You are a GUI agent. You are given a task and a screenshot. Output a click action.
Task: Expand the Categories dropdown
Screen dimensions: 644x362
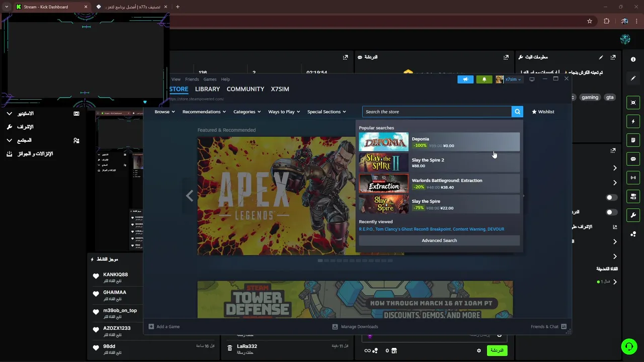click(247, 112)
